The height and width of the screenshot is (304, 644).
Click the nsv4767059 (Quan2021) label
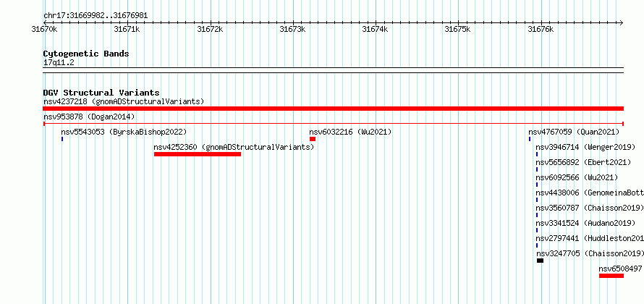click(x=574, y=132)
